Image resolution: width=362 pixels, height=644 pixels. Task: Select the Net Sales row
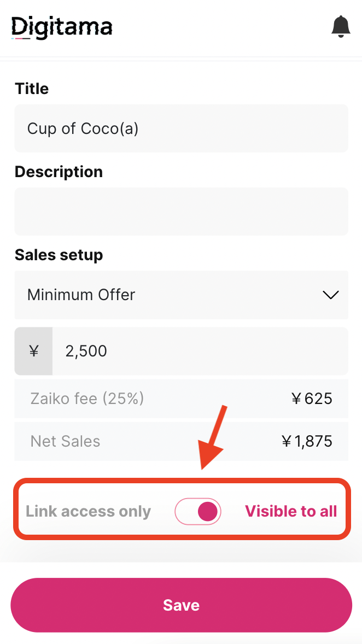click(181, 442)
